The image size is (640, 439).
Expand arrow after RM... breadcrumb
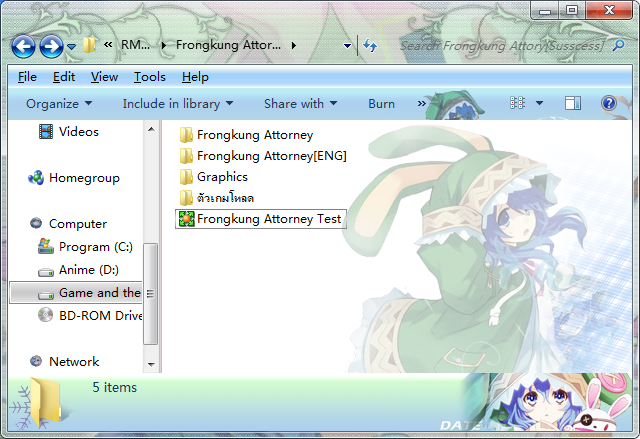point(164,45)
